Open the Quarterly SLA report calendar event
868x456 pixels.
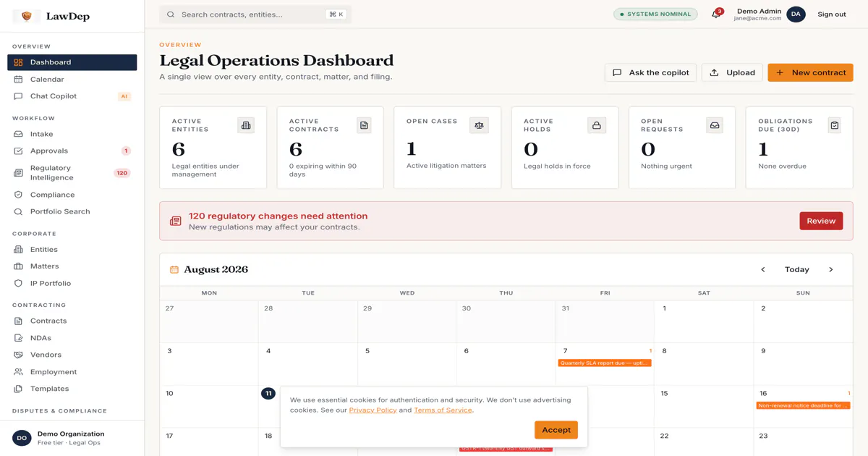(x=605, y=363)
